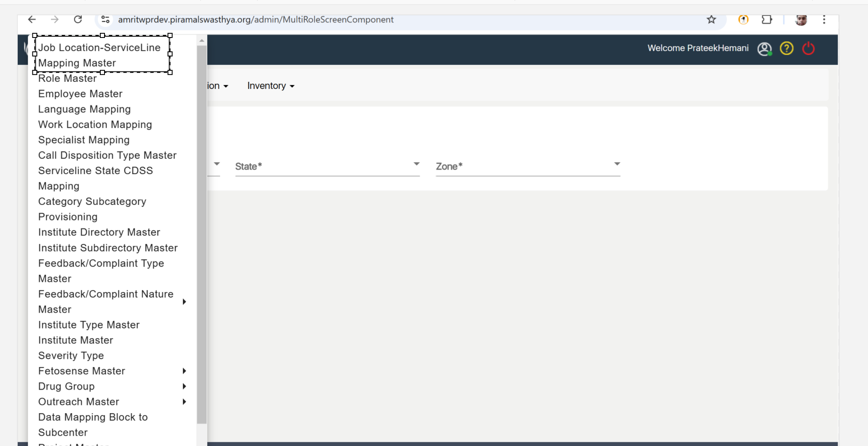Select Institute Master menu item
This screenshot has height=446, width=868.
75,340
